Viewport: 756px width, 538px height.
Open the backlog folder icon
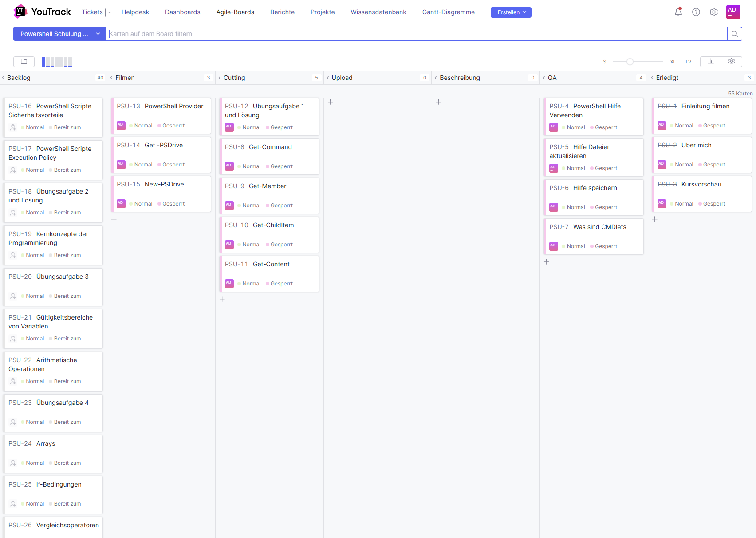[24, 62]
